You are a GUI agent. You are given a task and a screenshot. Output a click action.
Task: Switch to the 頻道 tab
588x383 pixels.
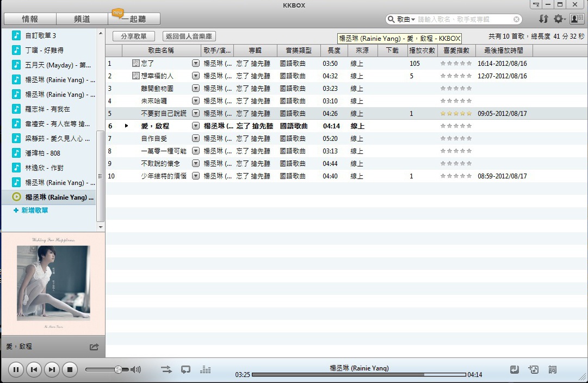tap(82, 18)
